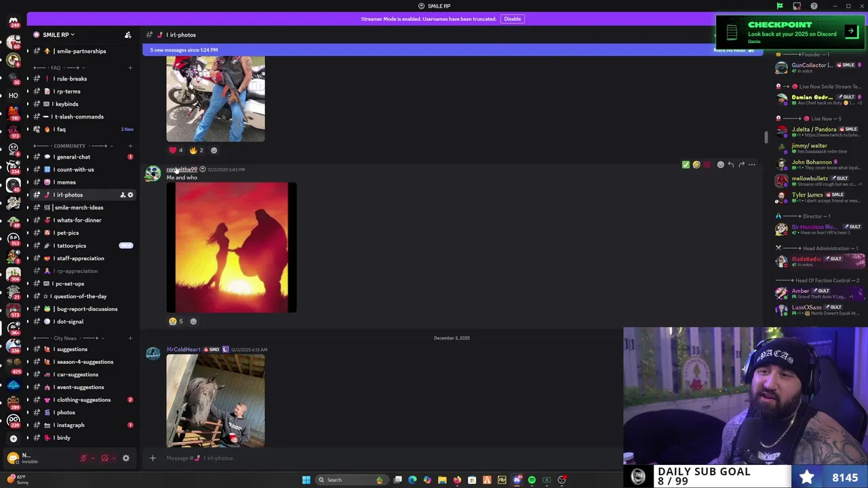Open the invite members icon beside SMILE RP
Viewport: 868px width, 488px height.
pyautogui.click(x=127, y=35)
